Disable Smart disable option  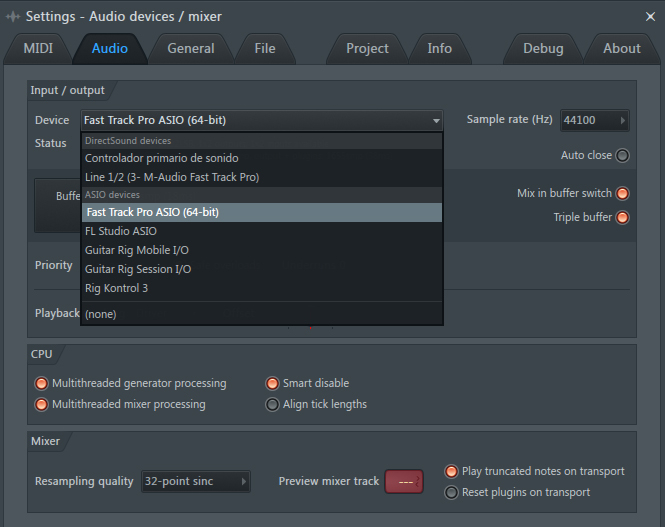click(x=272, y=383)
